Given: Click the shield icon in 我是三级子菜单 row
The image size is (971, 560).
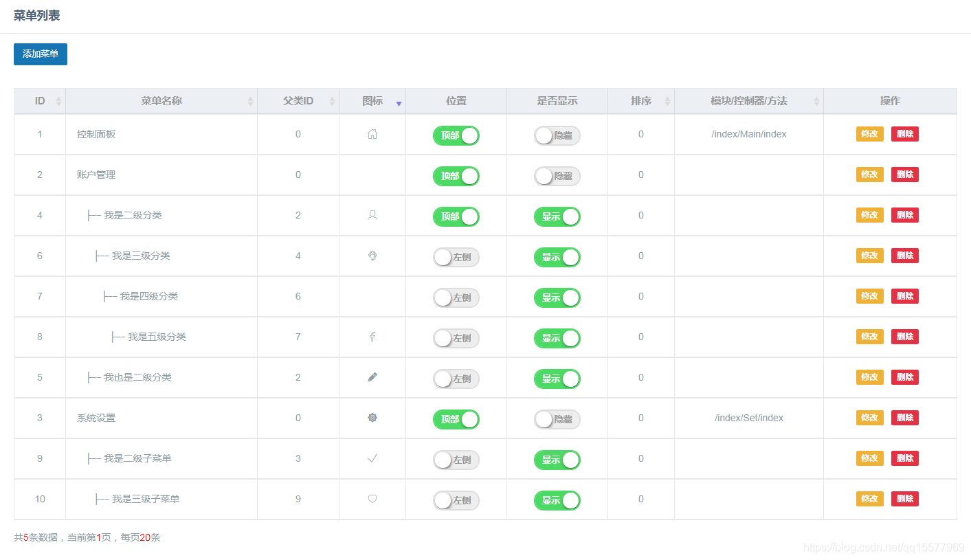Looking at the screenshot, I should coord(372,499).
